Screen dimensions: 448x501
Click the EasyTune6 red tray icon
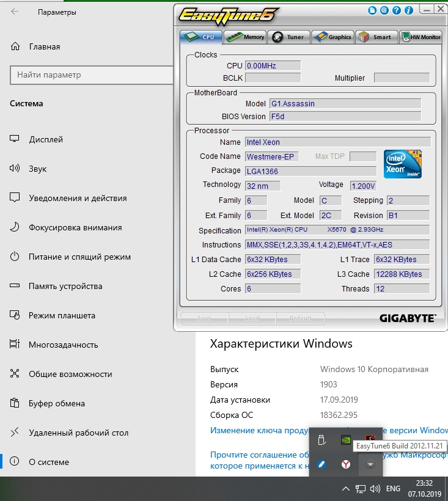click(x=370, y=438)
